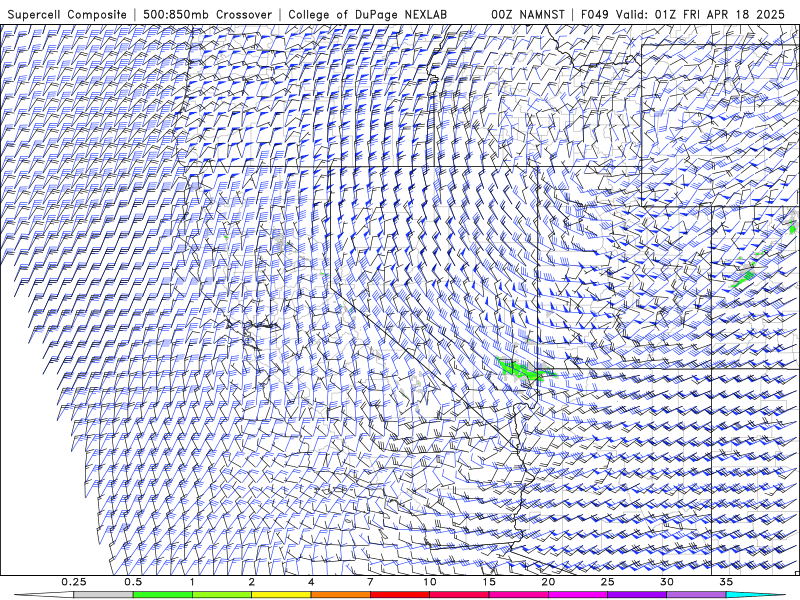Click the "College of DuPage NEXLAB" text
800x600 pixels.
click(367, 14)
